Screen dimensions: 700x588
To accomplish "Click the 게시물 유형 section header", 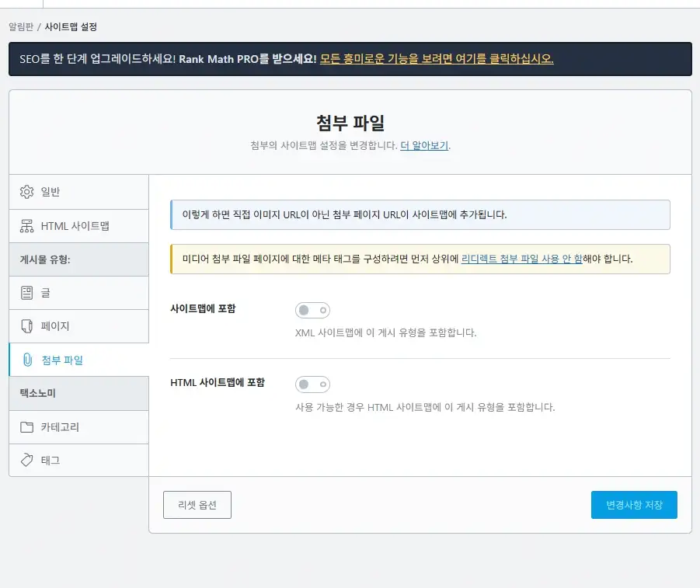I will [x=45, y=259].
